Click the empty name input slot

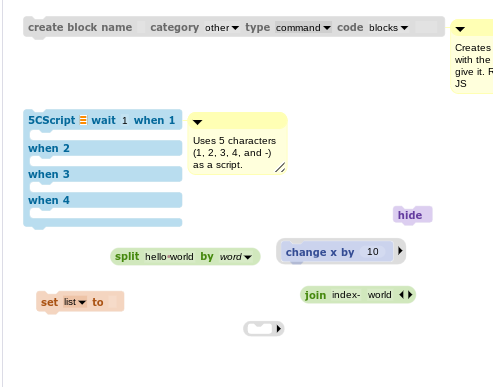tap(141, 27)
